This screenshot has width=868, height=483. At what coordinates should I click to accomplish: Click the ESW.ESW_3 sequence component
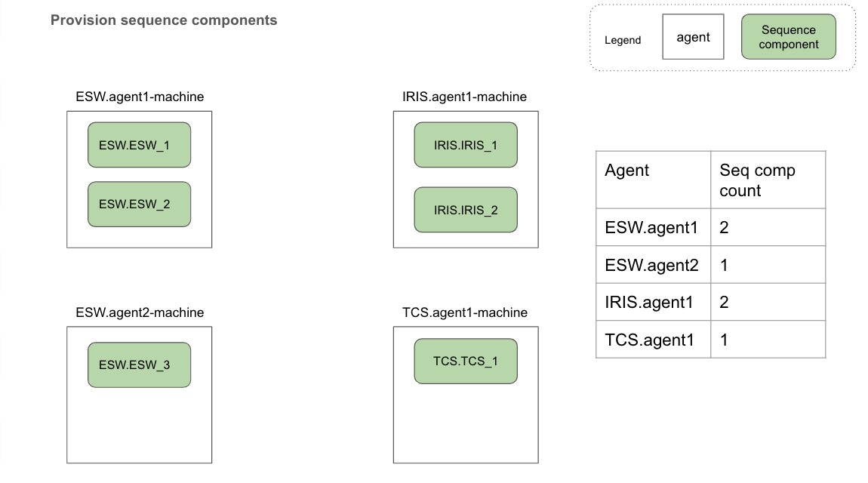point(139,365)
